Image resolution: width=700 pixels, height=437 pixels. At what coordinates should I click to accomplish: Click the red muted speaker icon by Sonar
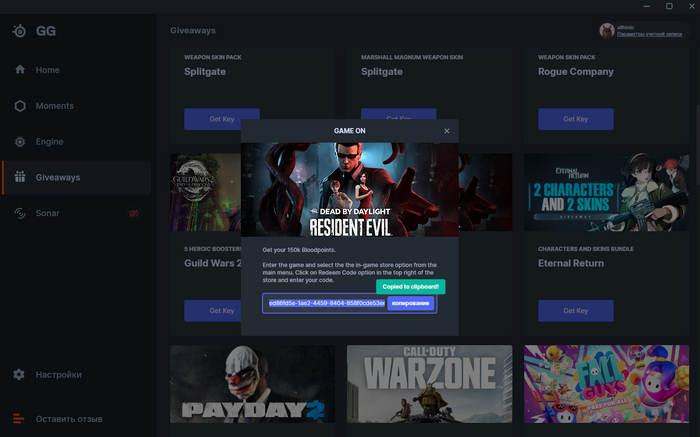(133, 213)
